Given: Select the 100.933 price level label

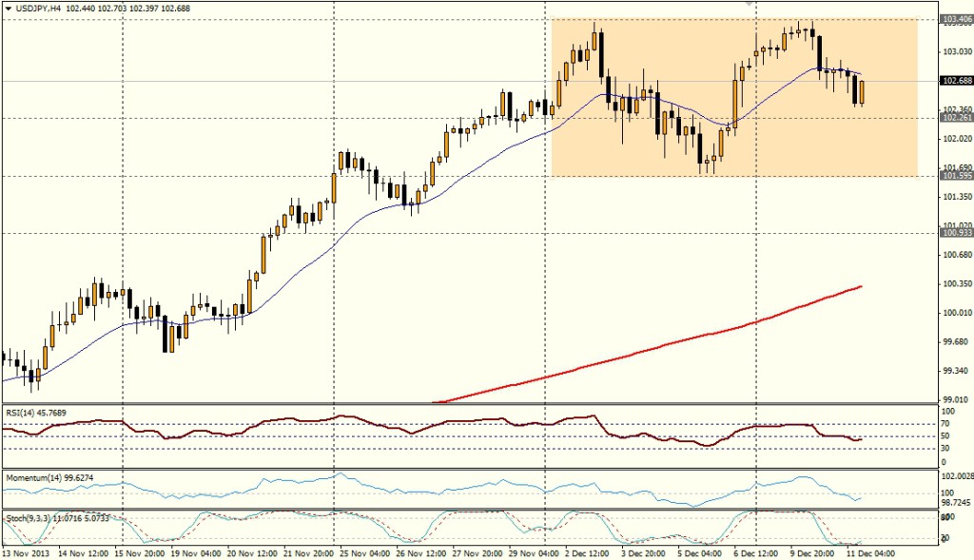Looking at the screenshot, I should coord(955,233).
